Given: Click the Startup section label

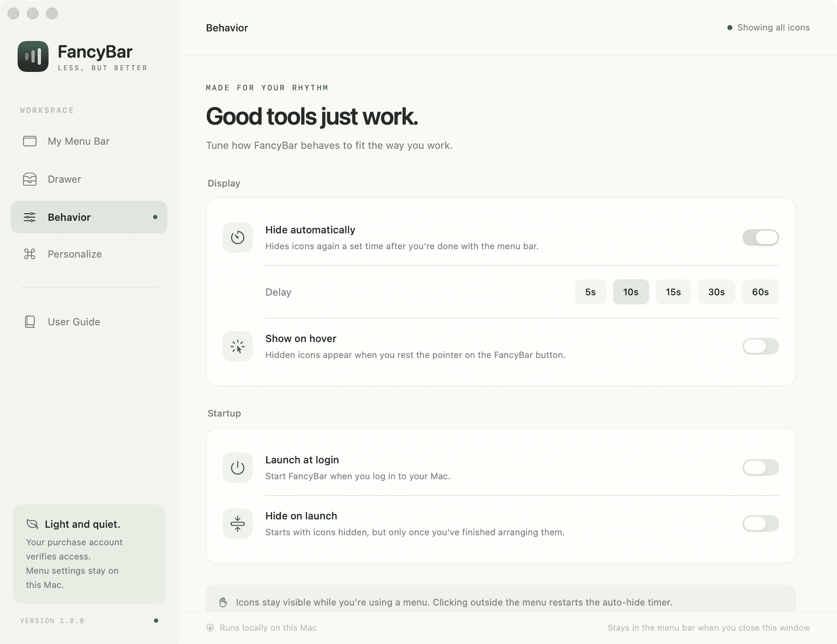Looking at the screenshot, I should pyautogui.click(x=224, y=413).
